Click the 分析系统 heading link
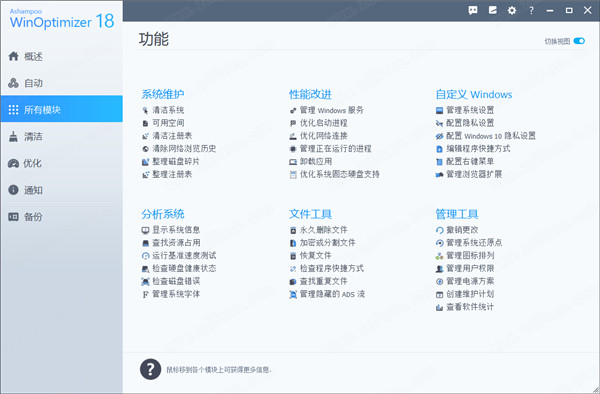The height and width of the screenshot is (394, 600). click(x=163, y=214)
